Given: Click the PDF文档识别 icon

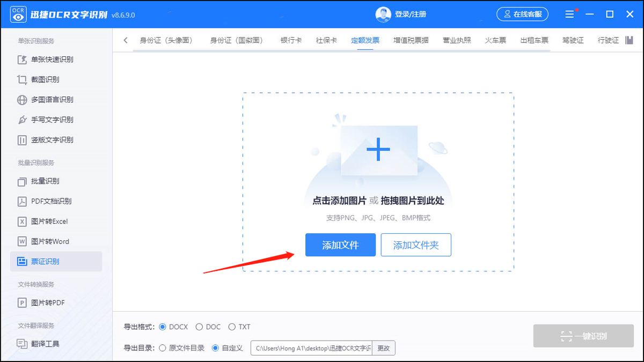Looking at the screenshot, I should [x=22, y=201].
